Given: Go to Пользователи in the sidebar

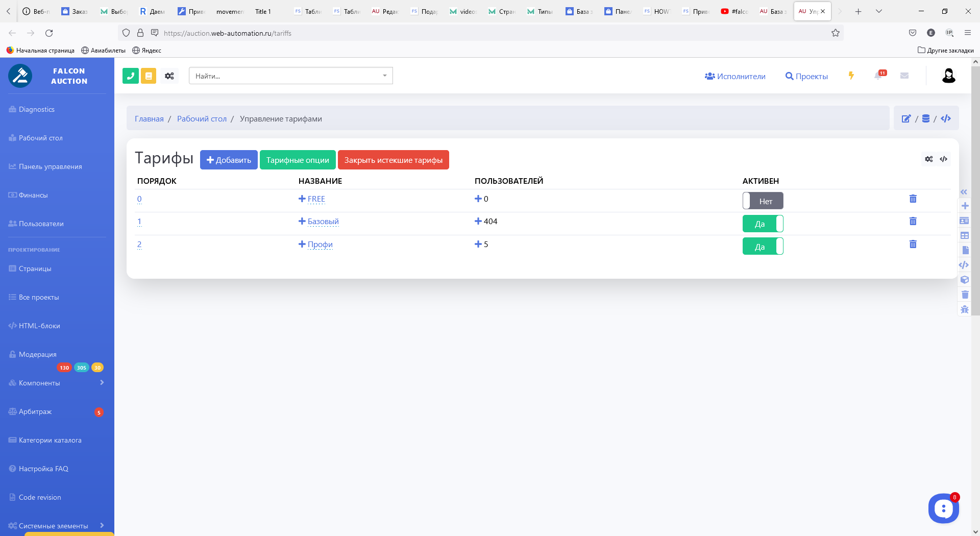Looking at the screenshot, I should coord(41,224).
